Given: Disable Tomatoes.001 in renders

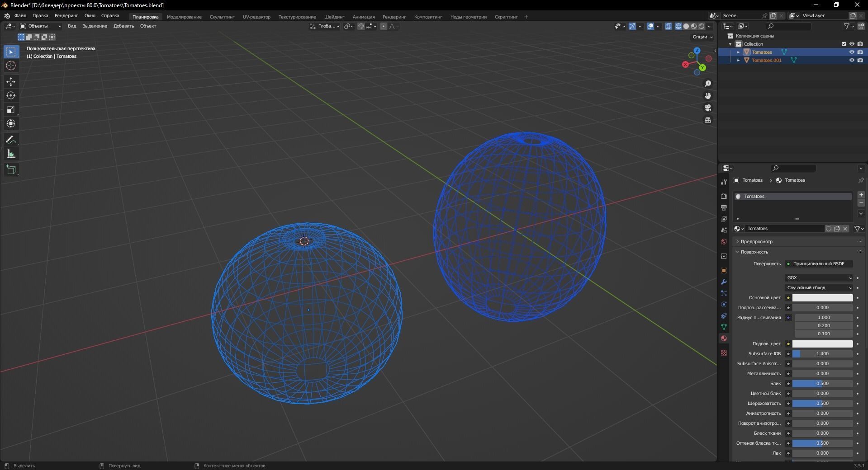Looking at the screenshot, I should click(860, 60).
